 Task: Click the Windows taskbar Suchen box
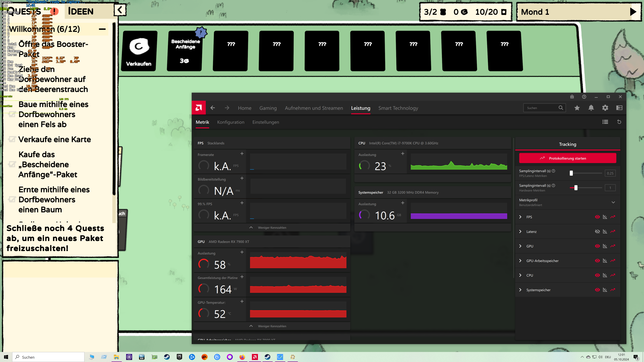pyautogui.click(x=48, y=357)
